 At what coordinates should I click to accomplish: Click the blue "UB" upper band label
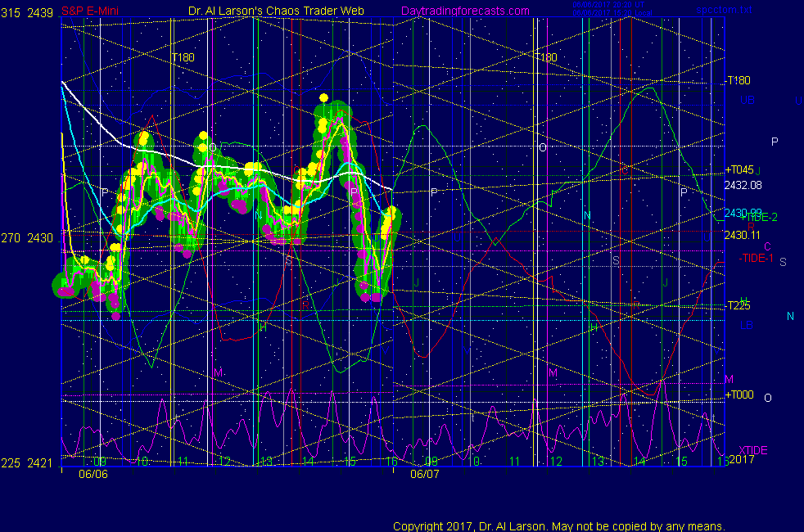point(747,100)
